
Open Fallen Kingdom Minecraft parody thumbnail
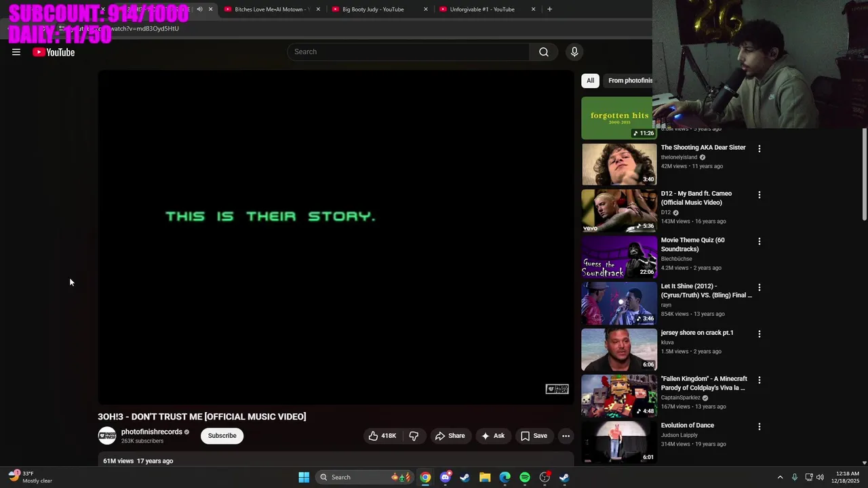pyautogui.click(x=619, y=396)
